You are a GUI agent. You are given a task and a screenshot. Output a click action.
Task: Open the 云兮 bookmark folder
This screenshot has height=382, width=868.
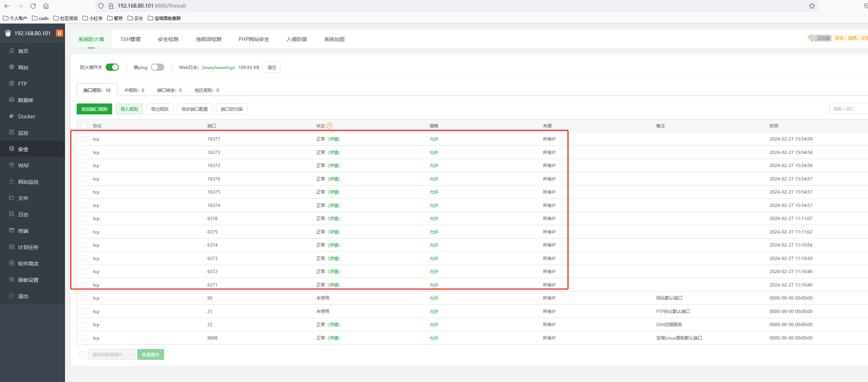135,18
